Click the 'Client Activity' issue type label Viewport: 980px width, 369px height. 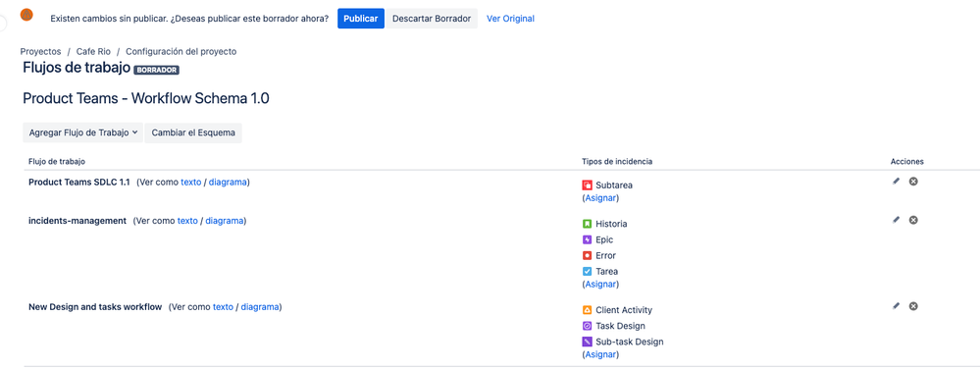[x=624, y=309]
